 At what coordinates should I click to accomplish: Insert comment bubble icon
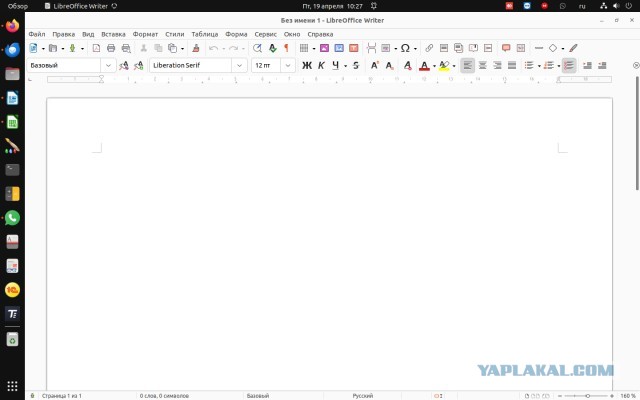click(506, 48)
